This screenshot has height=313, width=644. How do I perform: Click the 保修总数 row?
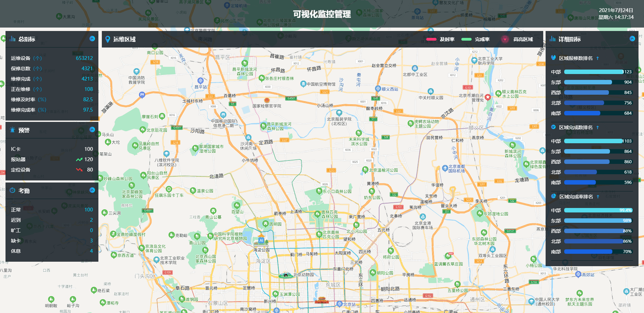52,69
